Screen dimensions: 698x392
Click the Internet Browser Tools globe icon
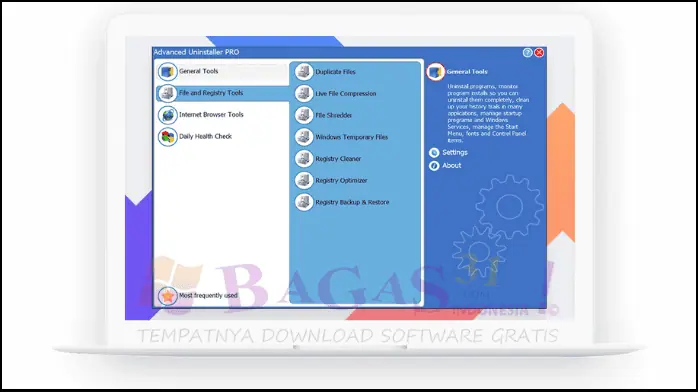coord(168,115)
